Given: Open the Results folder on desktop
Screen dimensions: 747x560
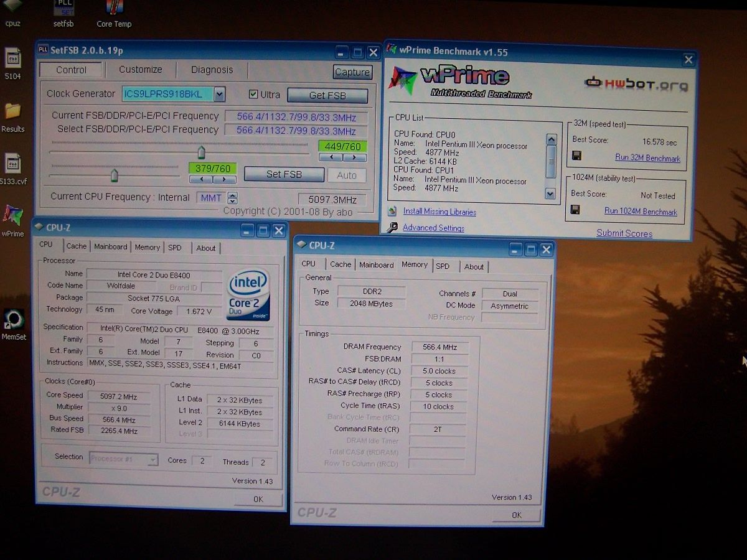Looking at the screenshot, I should pyautogui.click(x=13, y=118).
